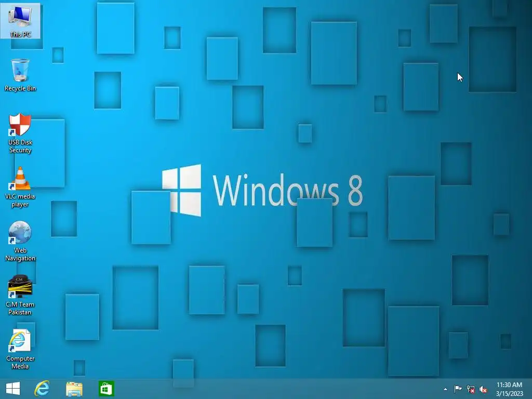
Task: Click the "C.M Team Pakistan" label text
Action: point(20,308)
